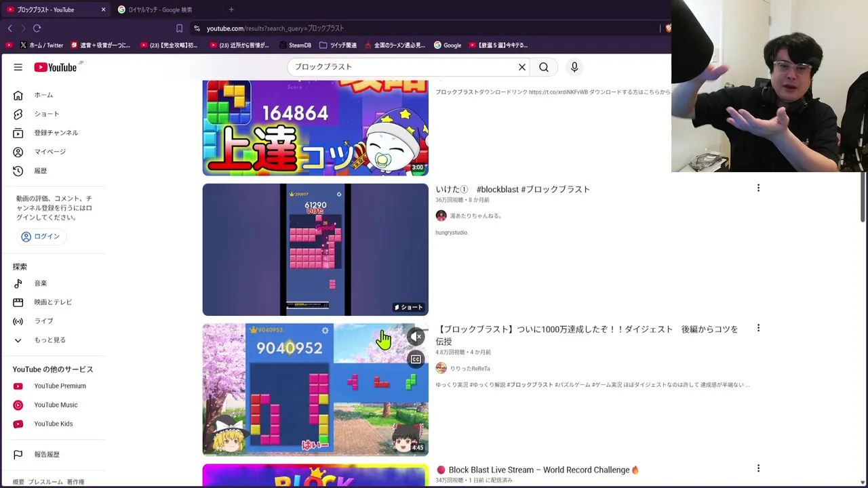Open 湯あたりちゃんねる。 channel avatar
The width and height of the screenshot is (868, 488).
[x=441, y=216]
